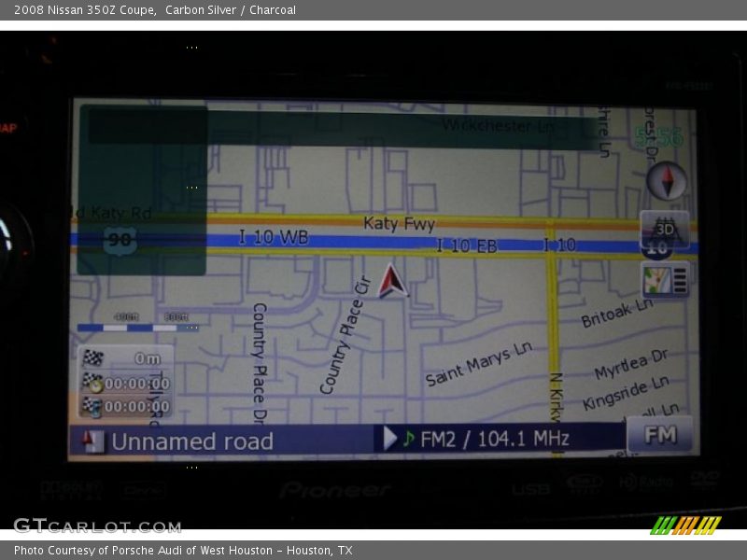
Task: Tap the map distance scale bar
Action: coord(136,327)
